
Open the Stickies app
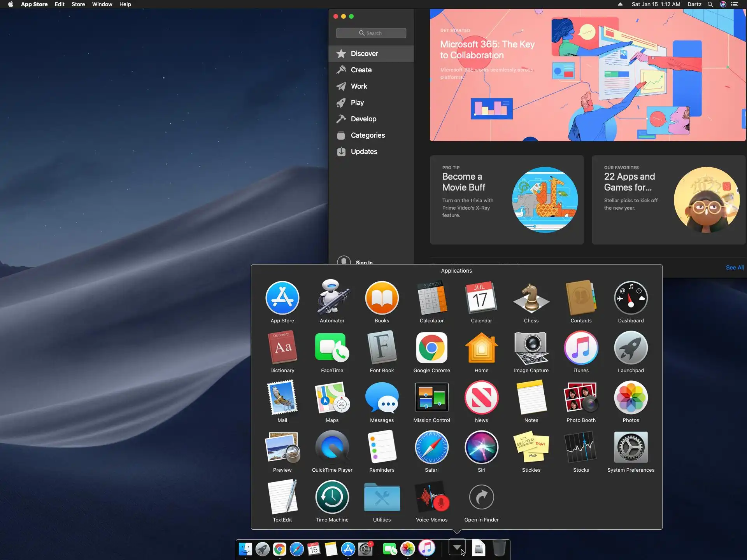click(531, 448)
